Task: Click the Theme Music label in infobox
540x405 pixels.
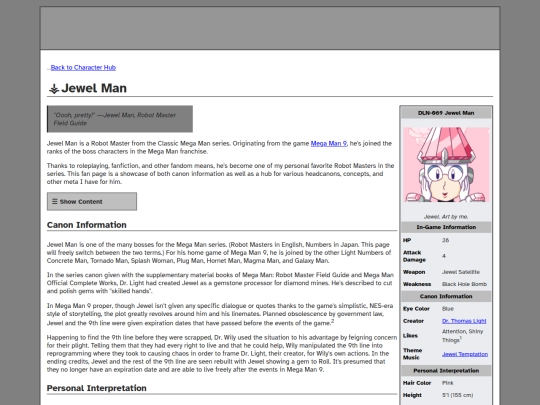Action: 412,354
